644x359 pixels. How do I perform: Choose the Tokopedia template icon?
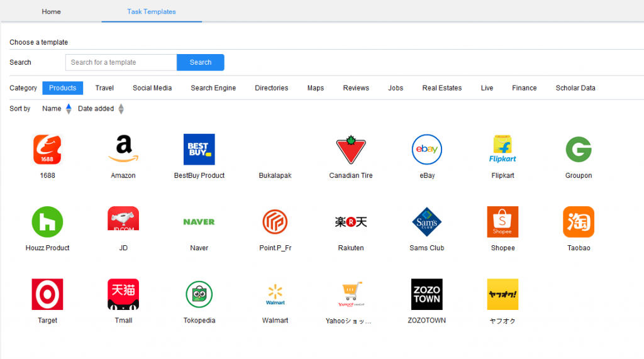199,294
